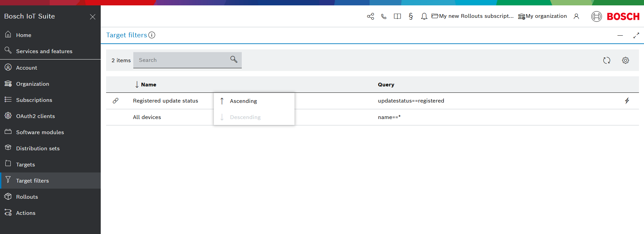Open notifications bell icon

pyautogui.click(x=424, y=16)
